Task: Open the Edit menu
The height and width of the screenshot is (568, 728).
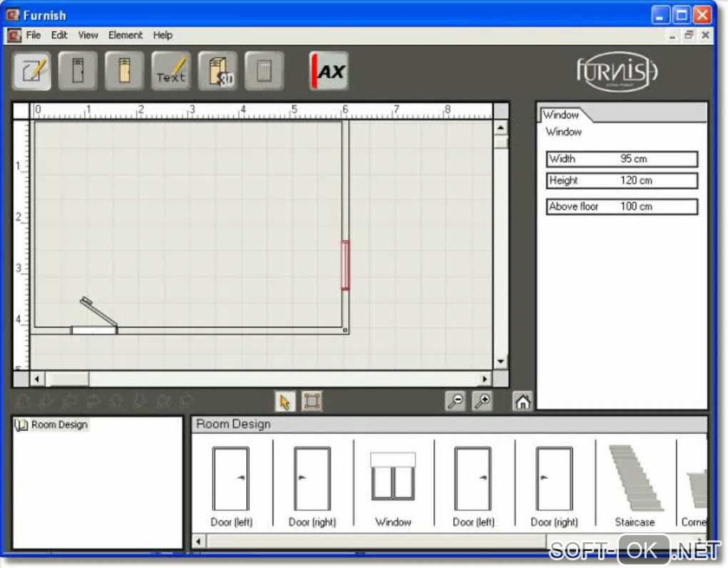Action: click(59, 35)
